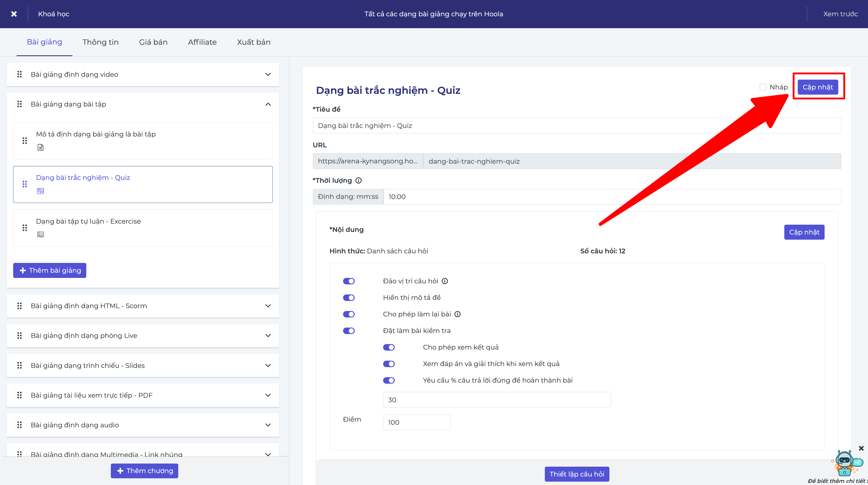Viewport: 868px width, 485px height.
Task: Click the info icon beside Cho phép làm lại bài
Action: coord(457,314)
